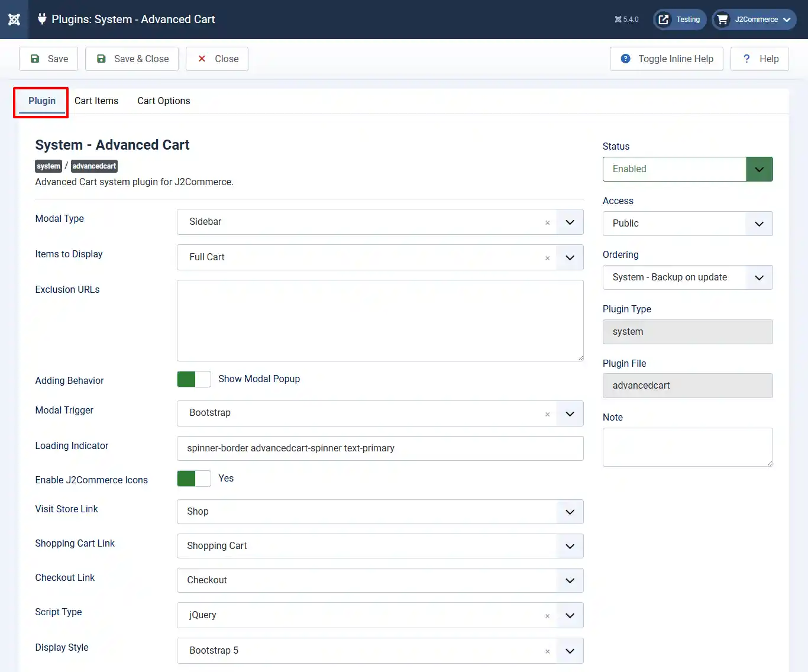Click the 'Loading Indicator' field label
808x672 pixels.
[72, 446]
